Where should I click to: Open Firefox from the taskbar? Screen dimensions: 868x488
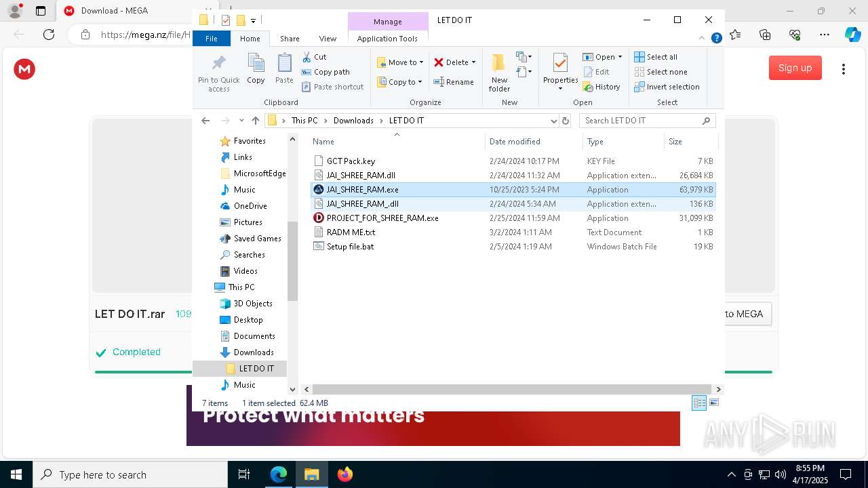345,474
